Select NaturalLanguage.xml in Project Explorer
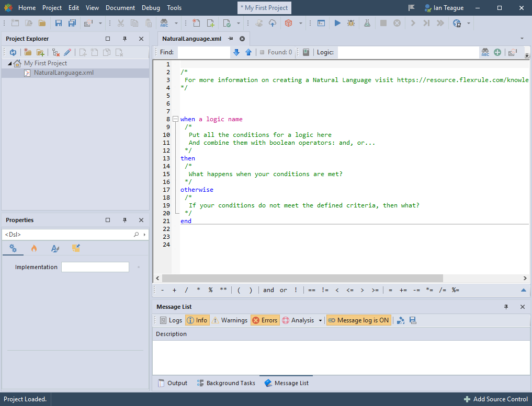This screenshot has height=406, width=532. pyautogui.click(x=63, y=73)
